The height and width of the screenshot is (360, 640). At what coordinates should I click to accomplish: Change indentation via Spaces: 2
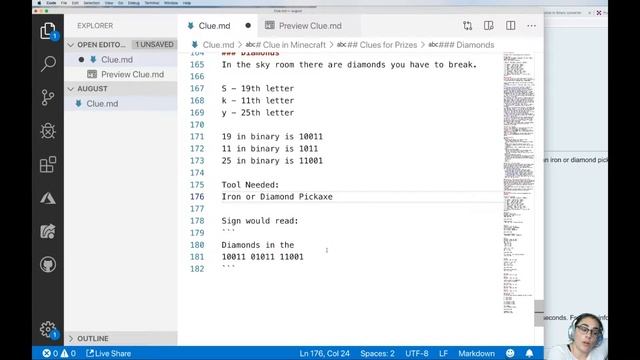pos(377,353)
